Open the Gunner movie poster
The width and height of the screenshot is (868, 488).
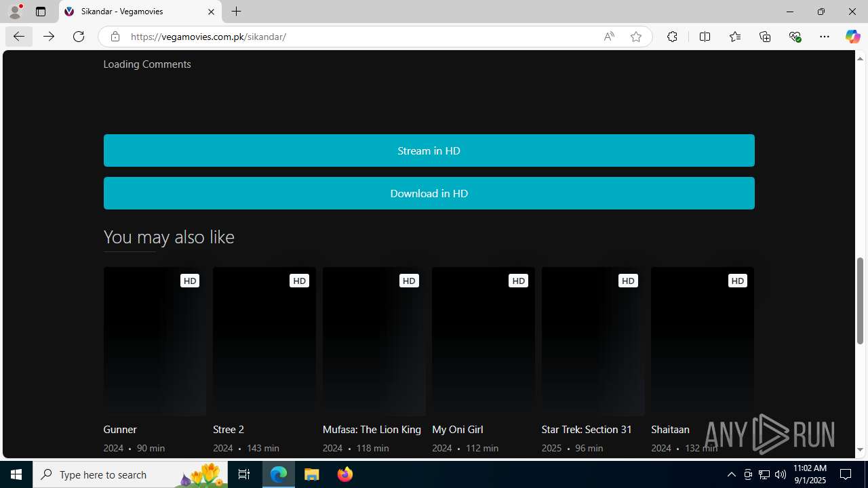click(x=155, y=342)
